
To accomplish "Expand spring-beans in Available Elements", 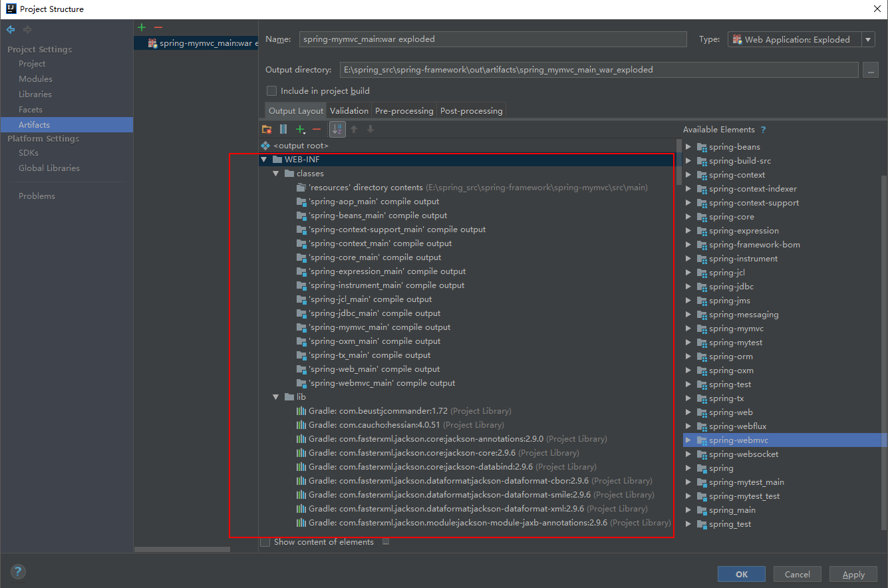I will 688,147.
